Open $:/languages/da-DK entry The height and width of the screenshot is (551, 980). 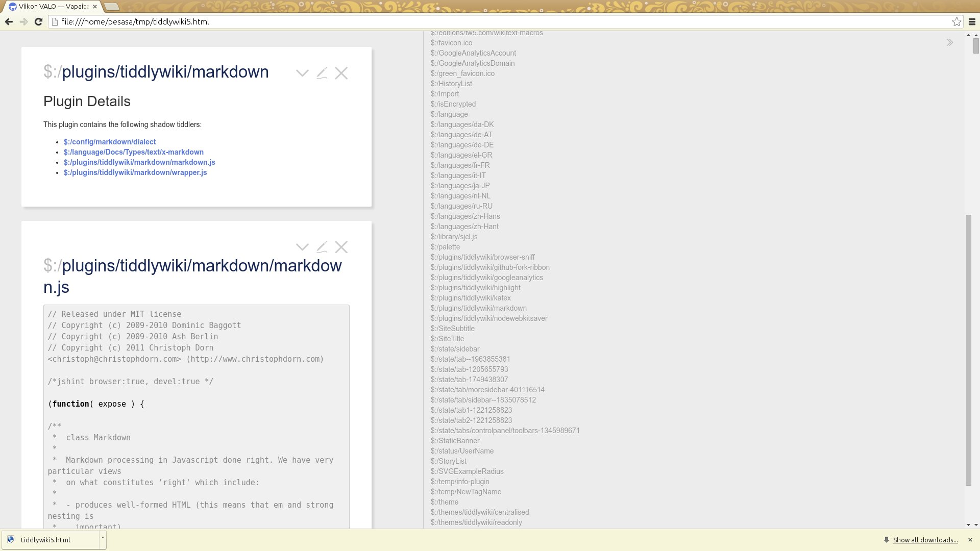(462, 124)
